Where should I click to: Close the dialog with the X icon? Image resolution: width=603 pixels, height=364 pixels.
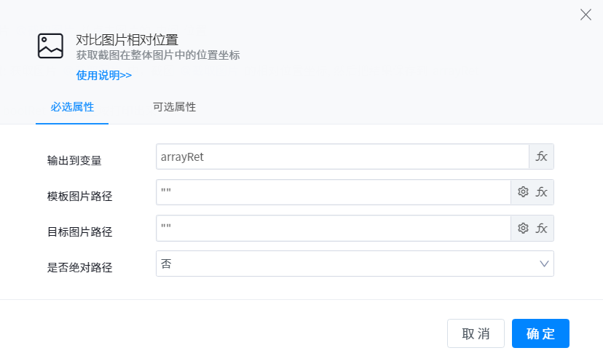pyautogui.click(x=586, y=15)
